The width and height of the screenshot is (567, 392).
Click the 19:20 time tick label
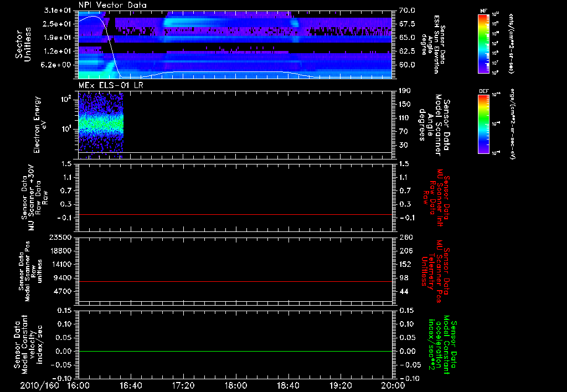tap(341, 385)
